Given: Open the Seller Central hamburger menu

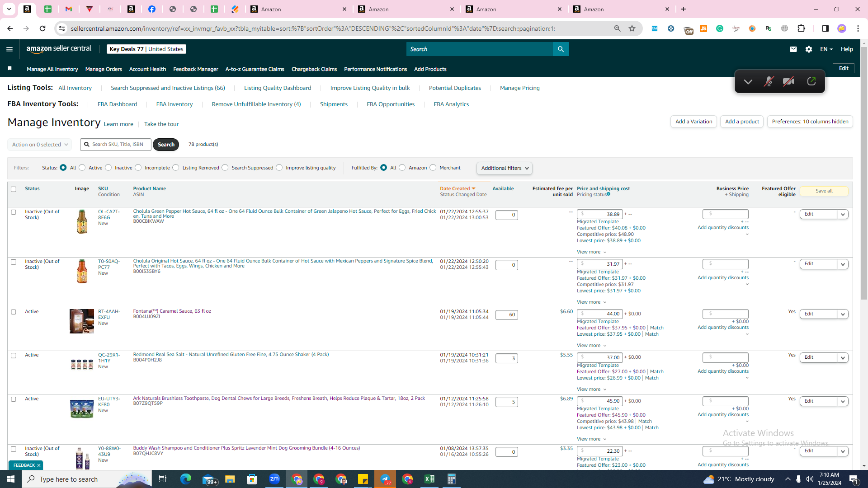Looking at the screenshot, I should (9, 49).
